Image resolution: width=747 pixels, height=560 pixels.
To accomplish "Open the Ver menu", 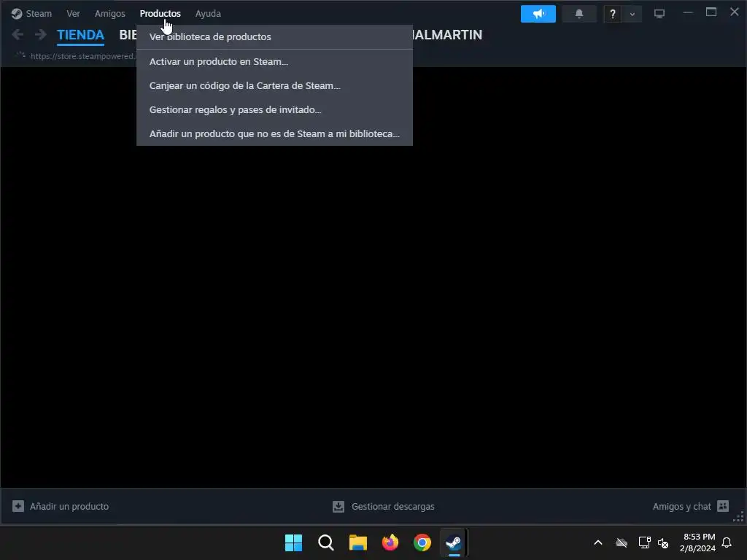I will (x=73, y=13).
